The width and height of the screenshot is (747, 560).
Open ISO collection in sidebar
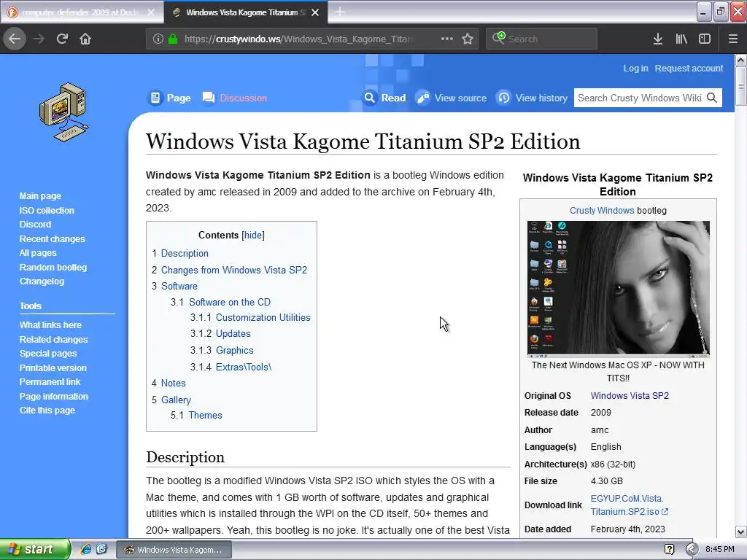[47, 211]
